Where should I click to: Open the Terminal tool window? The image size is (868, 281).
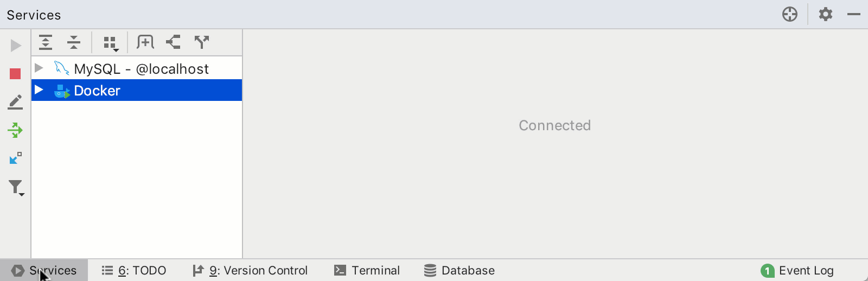367,270
